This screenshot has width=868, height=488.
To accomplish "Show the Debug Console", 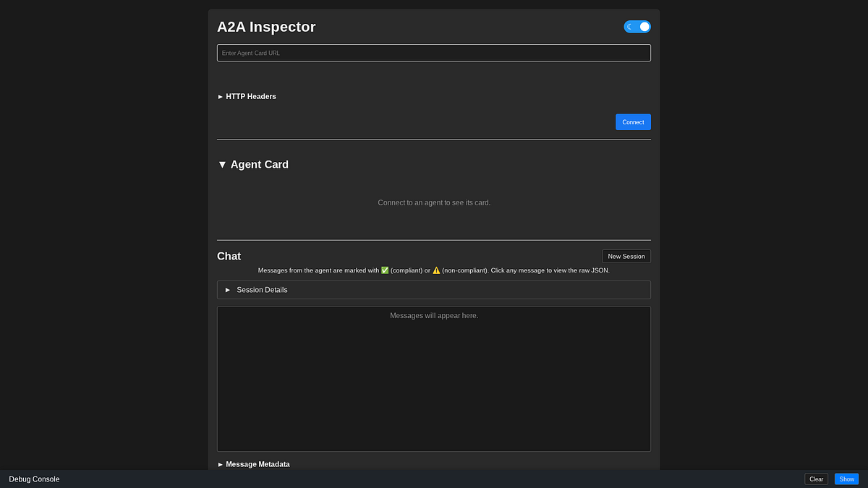I will click(846, 479).
